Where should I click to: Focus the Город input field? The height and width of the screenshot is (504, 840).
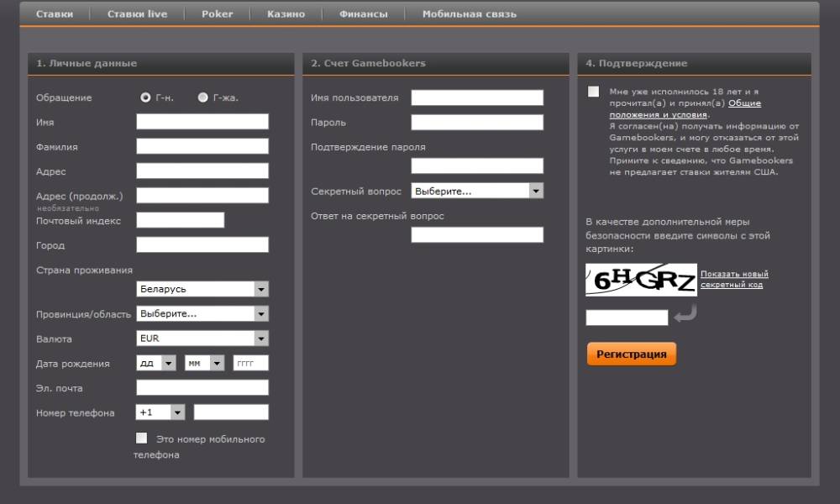[x=202, y=244]
